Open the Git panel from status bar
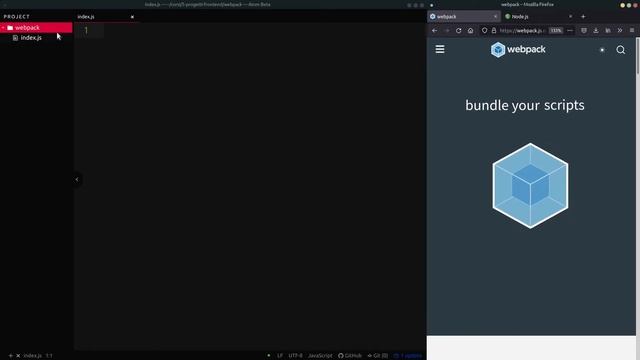Screen dimensions: 640x360 point(378,356)
